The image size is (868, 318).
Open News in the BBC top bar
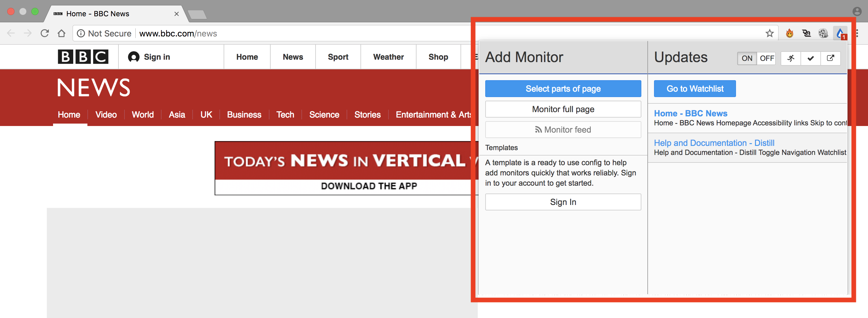pyautogui.click(x=293, y=57)
